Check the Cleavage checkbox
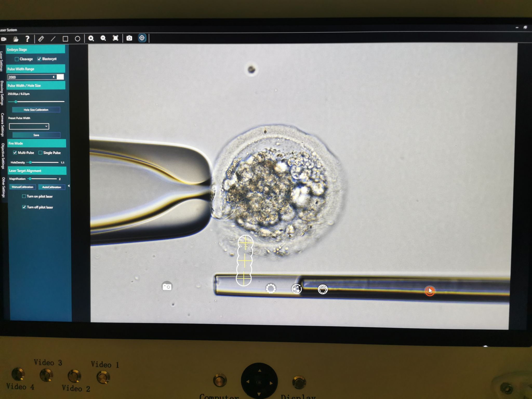 pyautogui.click(x=17, y=59)
